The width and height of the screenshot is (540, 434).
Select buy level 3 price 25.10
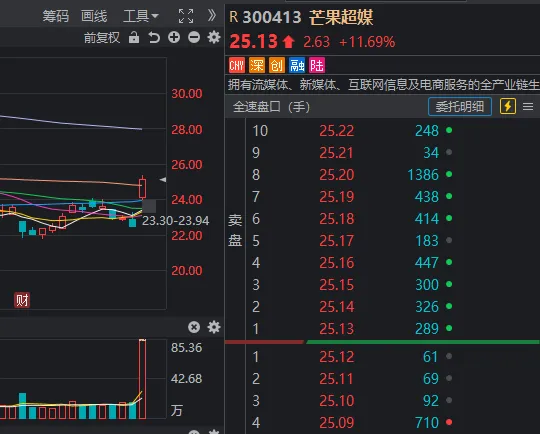point(336,401)
